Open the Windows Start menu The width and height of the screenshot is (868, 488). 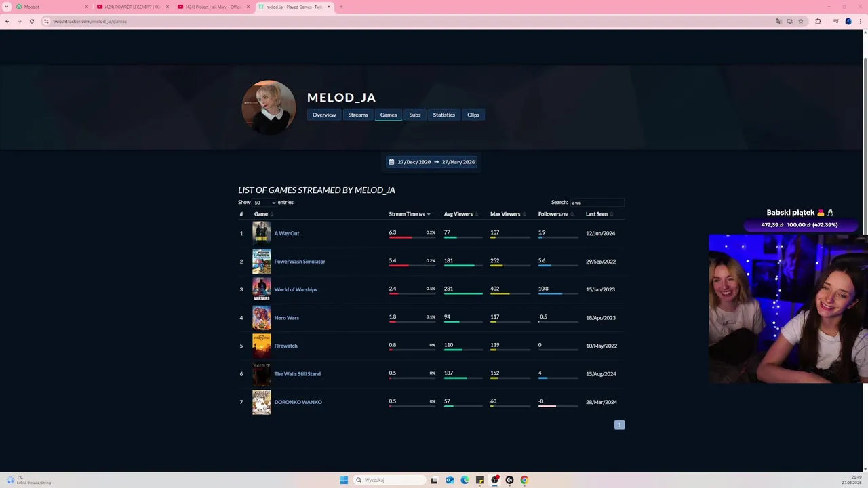344,480
